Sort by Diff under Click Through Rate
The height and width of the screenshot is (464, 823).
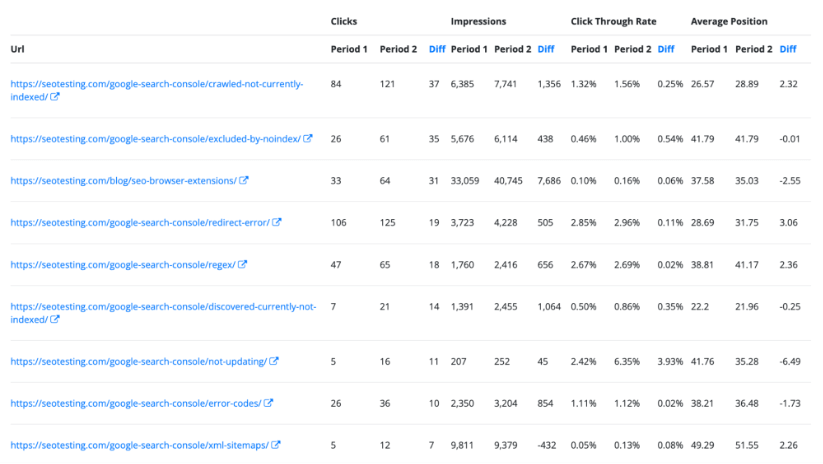666,49
